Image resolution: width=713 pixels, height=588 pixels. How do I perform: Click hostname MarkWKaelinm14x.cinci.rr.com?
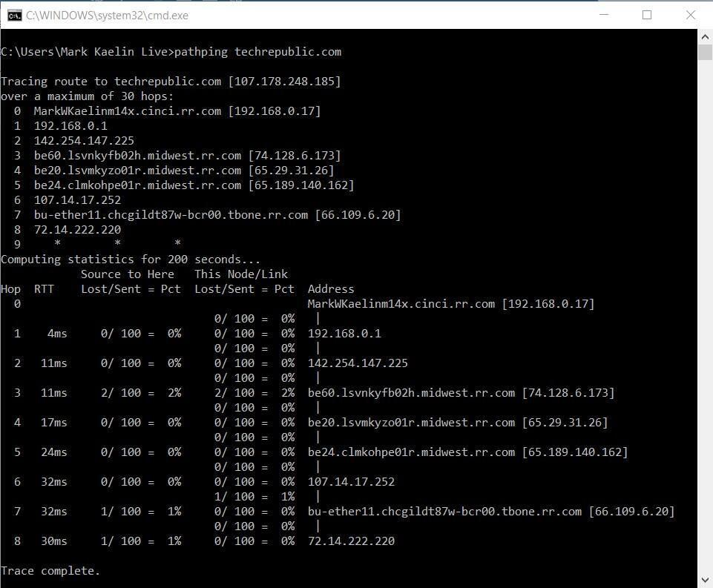126,110
